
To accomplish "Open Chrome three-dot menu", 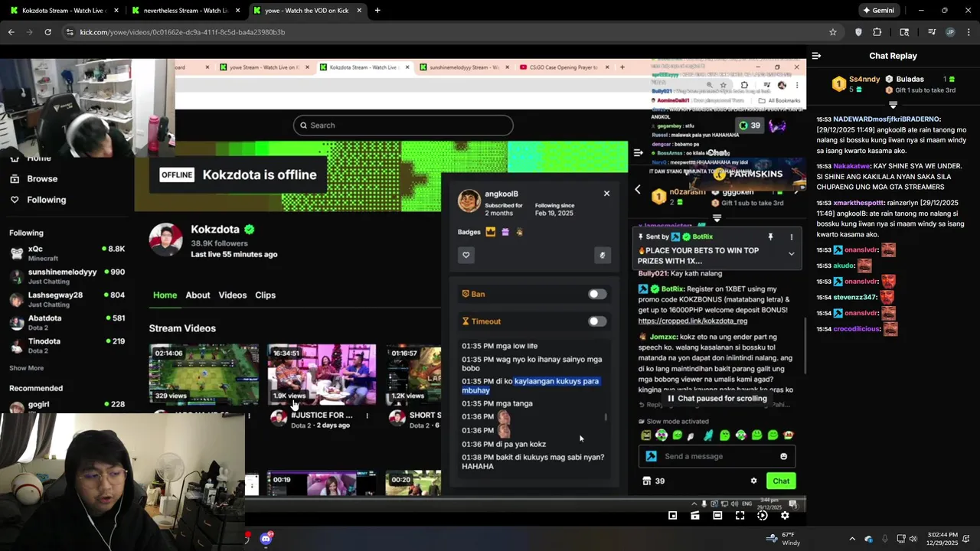I will pos(969,32).
